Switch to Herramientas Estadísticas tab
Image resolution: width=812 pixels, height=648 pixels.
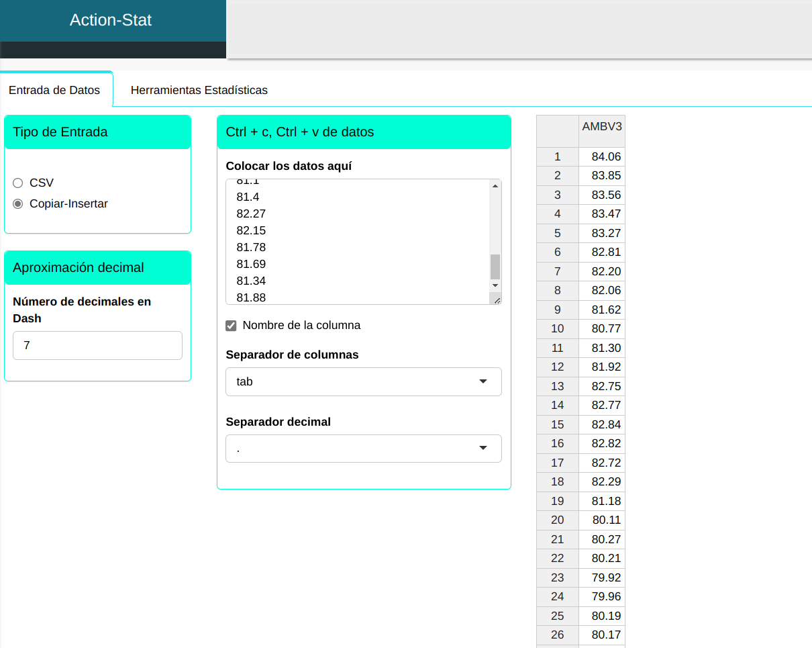(199, 90)
